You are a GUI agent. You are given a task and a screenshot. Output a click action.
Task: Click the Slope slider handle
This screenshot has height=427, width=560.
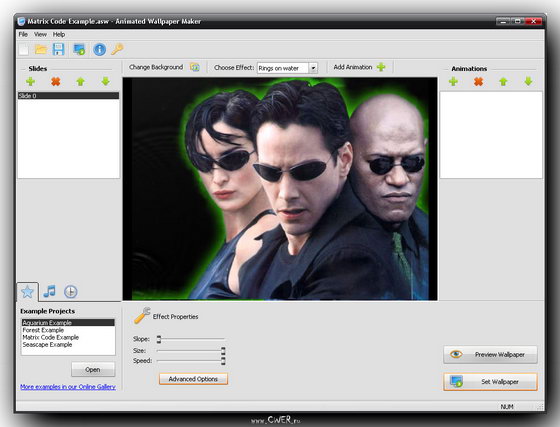click(159, 339)
